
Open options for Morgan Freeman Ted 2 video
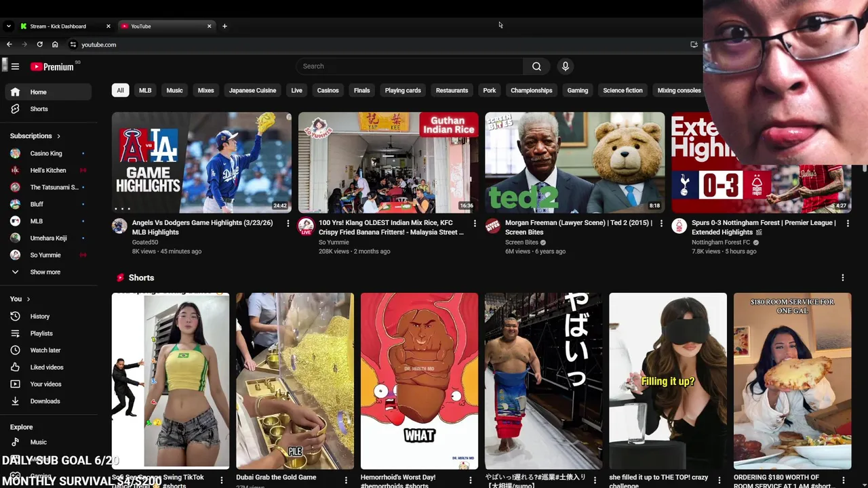(x=661, y=224)
